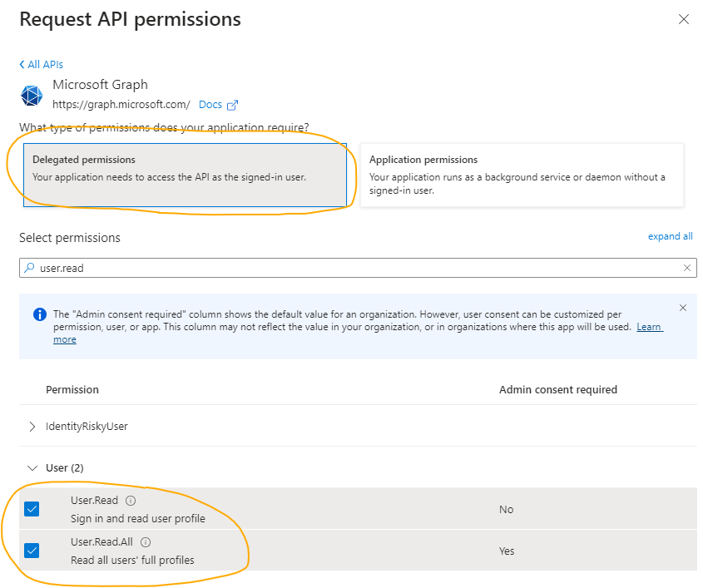This screenshot has height=588, width=703.
Task: Show info for User.Read.All permission
Action: tap(146, 542)
